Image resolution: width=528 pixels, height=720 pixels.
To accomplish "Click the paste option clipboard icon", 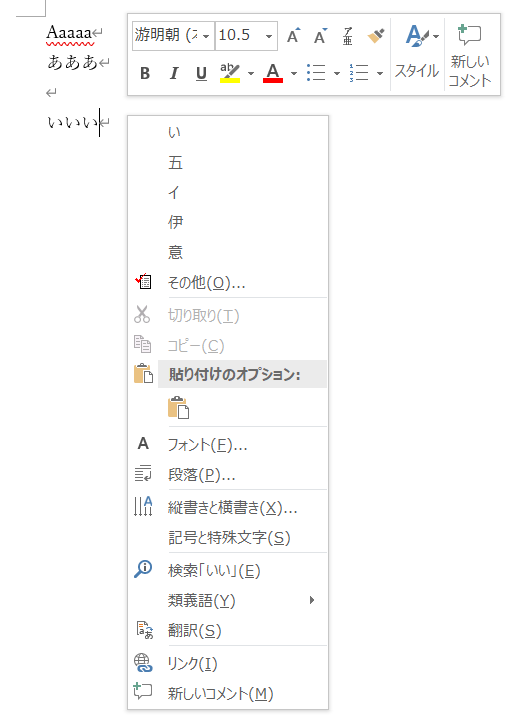I will 178,407.
